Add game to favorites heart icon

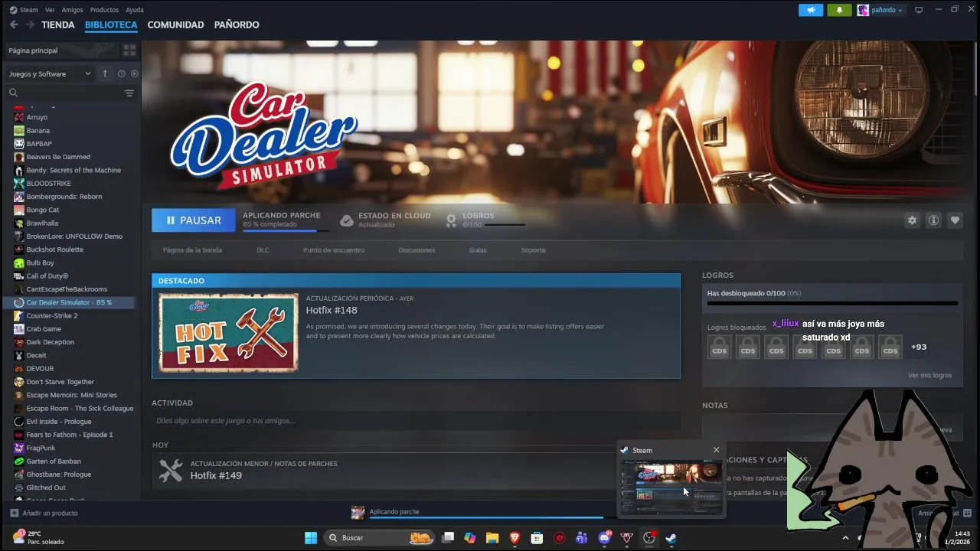955,220
